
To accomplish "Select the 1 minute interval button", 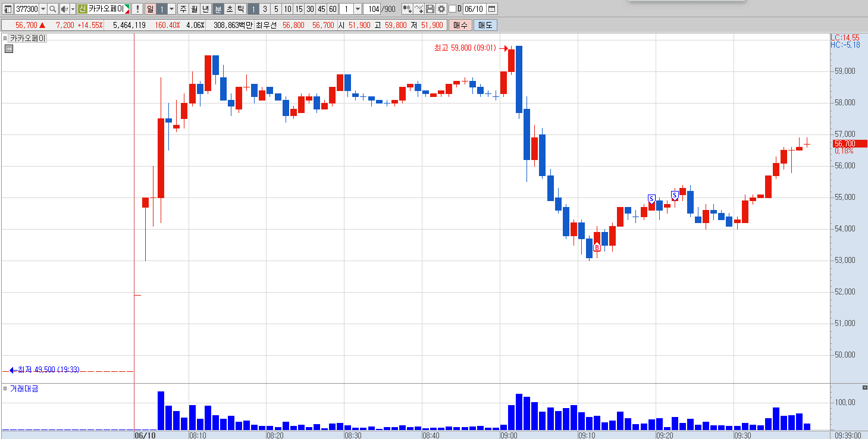I will (x=253, y=9).
